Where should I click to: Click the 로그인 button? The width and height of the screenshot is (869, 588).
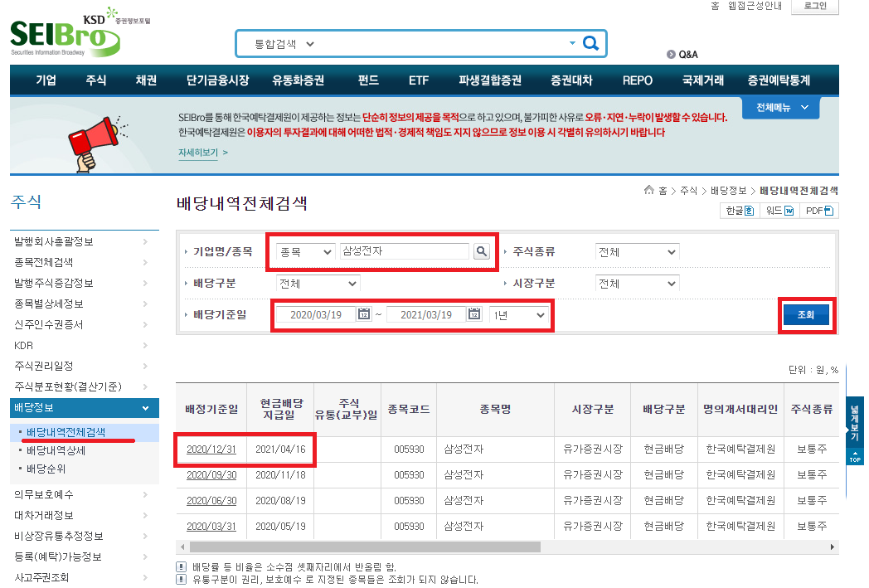pyautogui.click(x=814, y=6)
